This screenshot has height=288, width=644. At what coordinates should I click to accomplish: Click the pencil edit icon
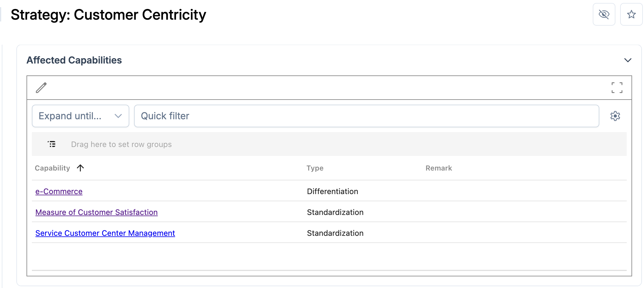tap(41, 88)
